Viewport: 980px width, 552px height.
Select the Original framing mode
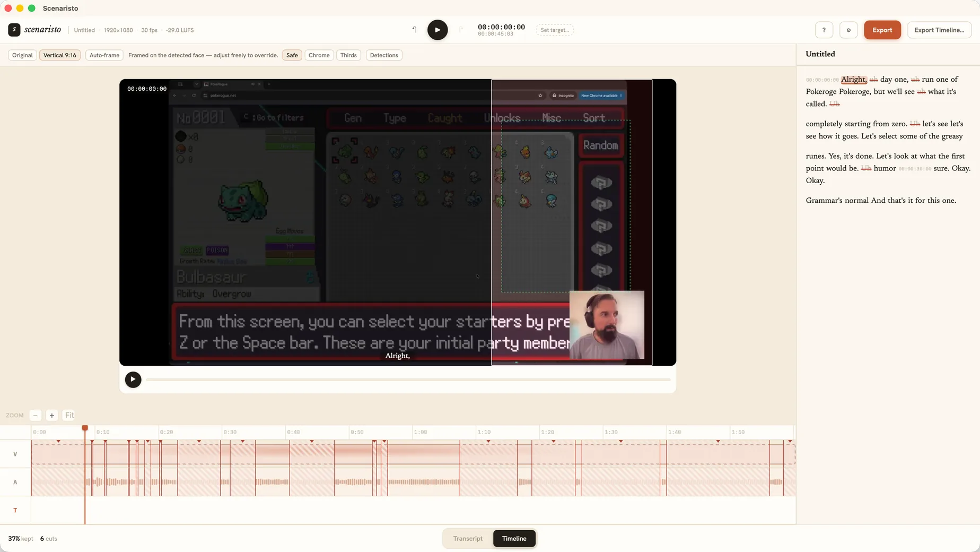coord(22,55)
